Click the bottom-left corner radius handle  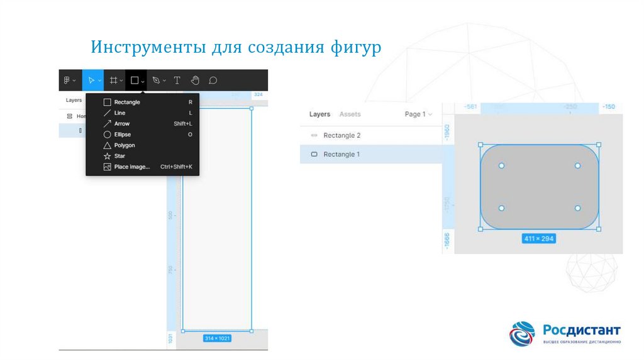tap(501, 208)
